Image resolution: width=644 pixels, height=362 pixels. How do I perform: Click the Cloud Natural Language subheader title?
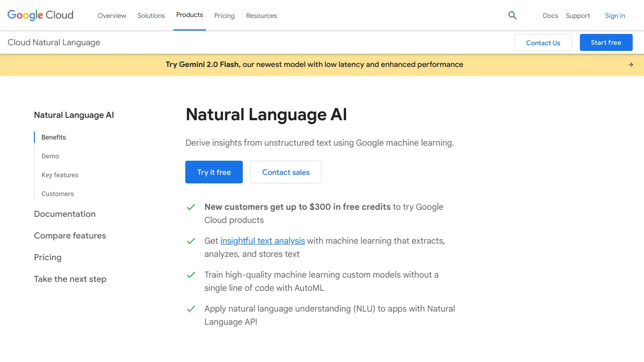[54, 42]
